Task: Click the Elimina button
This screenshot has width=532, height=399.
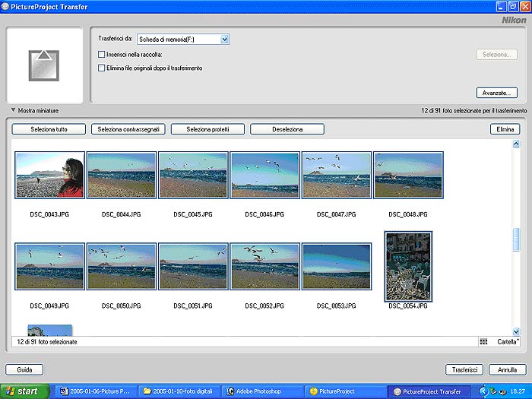Action: tap(505, 129)
